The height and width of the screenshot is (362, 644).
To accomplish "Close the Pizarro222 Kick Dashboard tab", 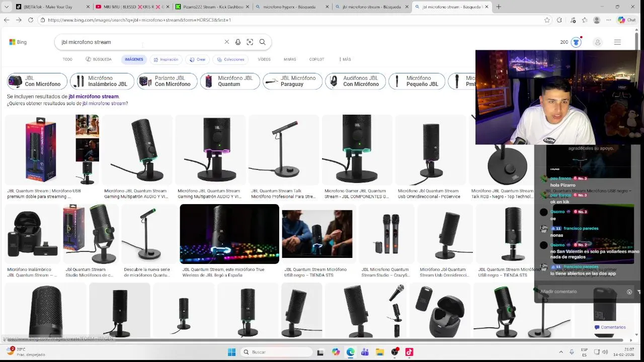I will 248,7.
